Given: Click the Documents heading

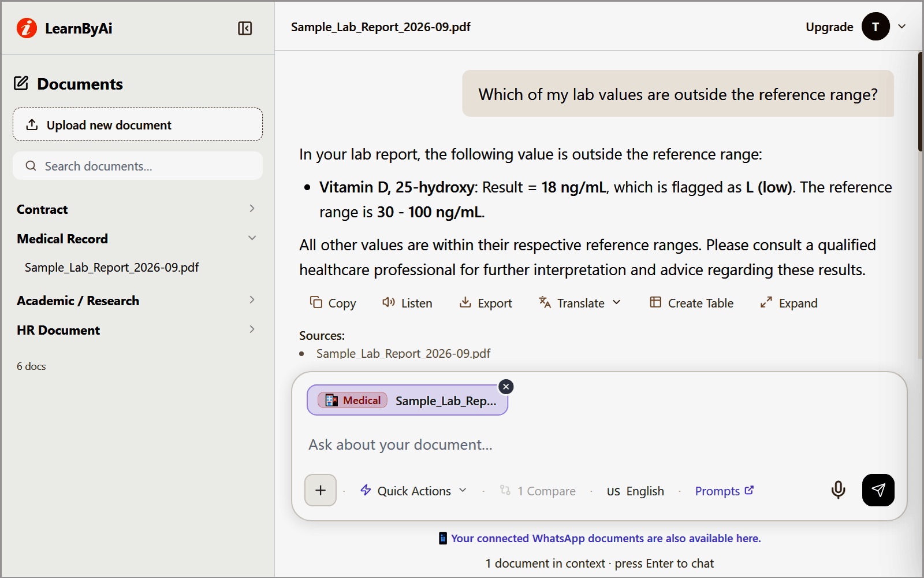Looking at the screenshot, I should (x=80, y=84).
